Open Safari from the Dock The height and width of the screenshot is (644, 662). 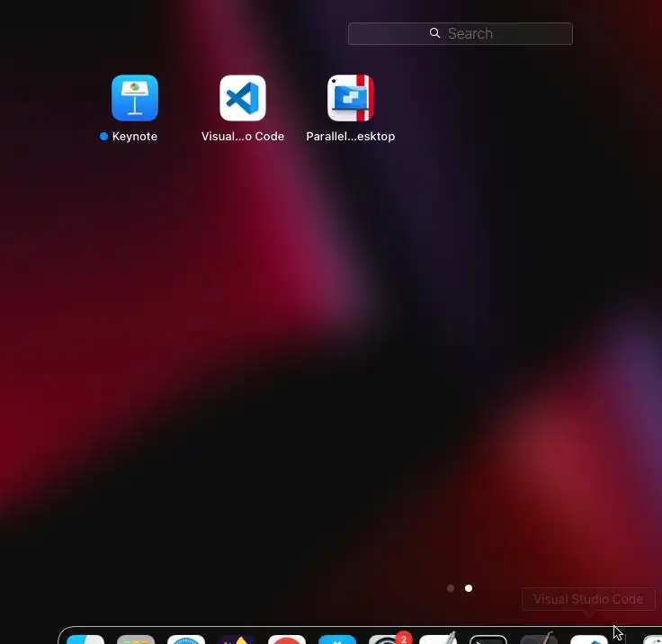[186, 639]
